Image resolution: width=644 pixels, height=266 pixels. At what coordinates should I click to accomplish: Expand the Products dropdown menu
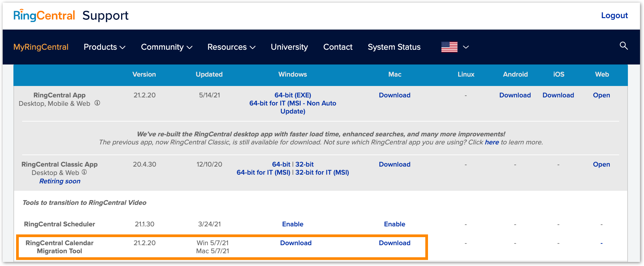point(104,47)
